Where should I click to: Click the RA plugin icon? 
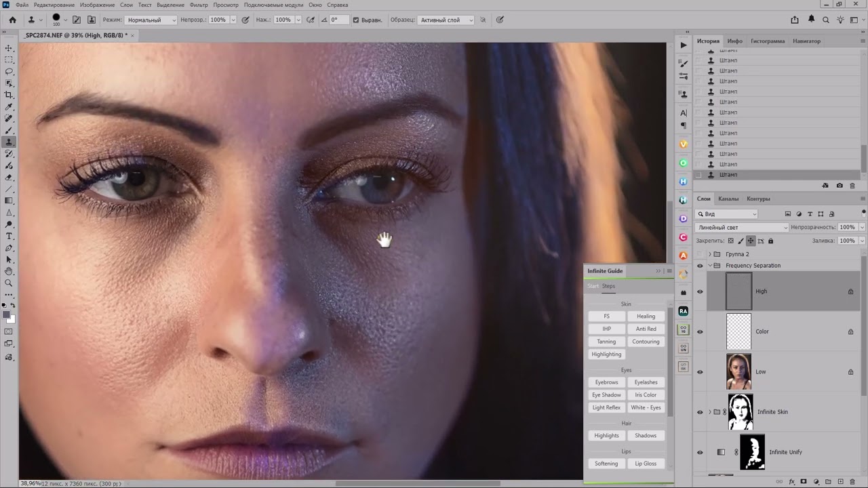(684, 311)
